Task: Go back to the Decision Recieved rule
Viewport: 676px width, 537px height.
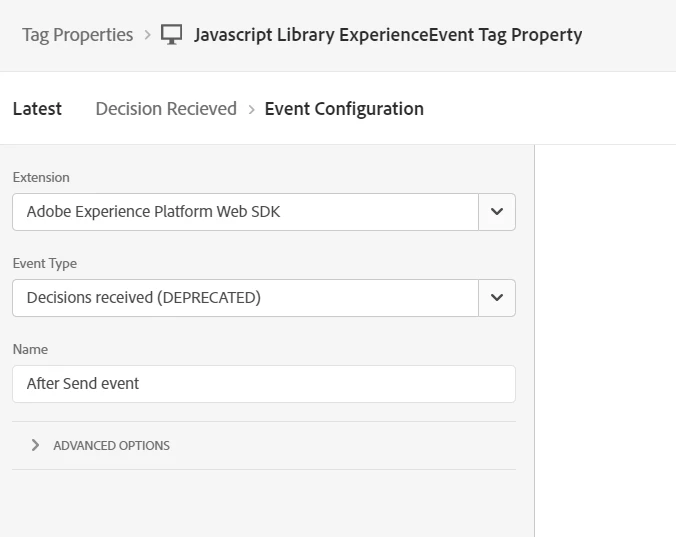Action: click(x=166, y=109)
